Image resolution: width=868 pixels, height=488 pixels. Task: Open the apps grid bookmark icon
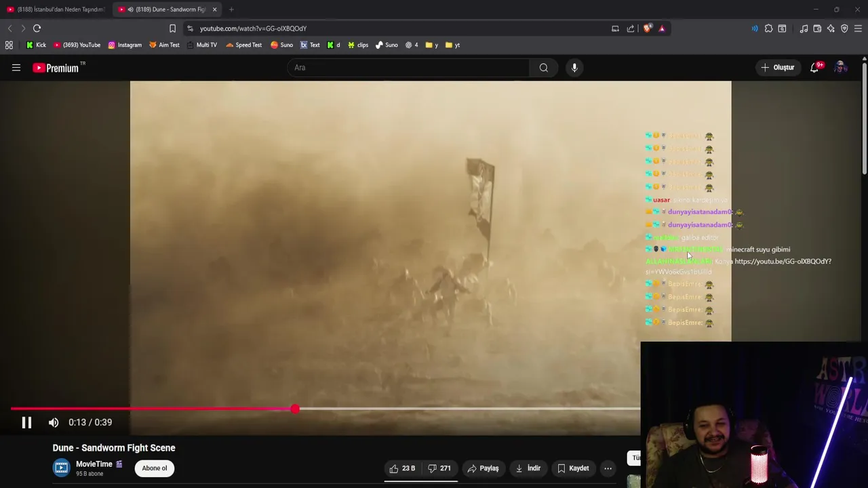(9, 45)
